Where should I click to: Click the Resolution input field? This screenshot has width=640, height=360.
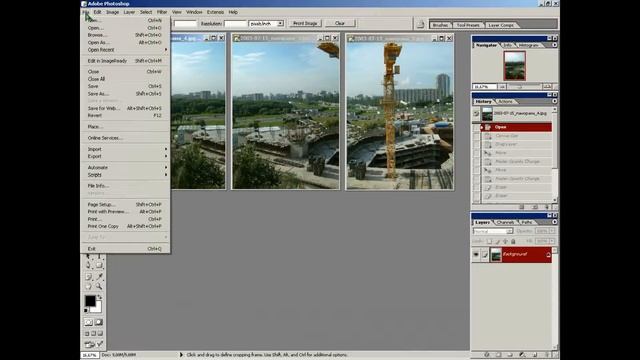point(235,24)
